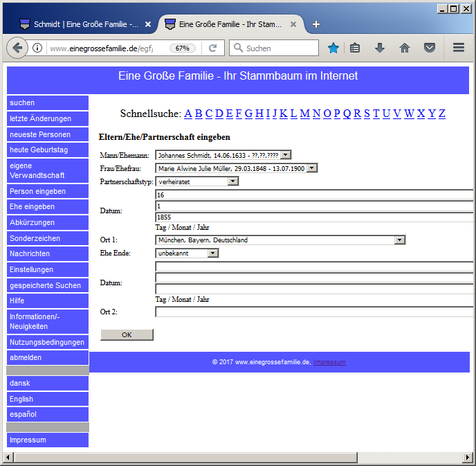Open a new tab with plus icon
The height and width of the screenshot is (466, 476).
point(316,24)
